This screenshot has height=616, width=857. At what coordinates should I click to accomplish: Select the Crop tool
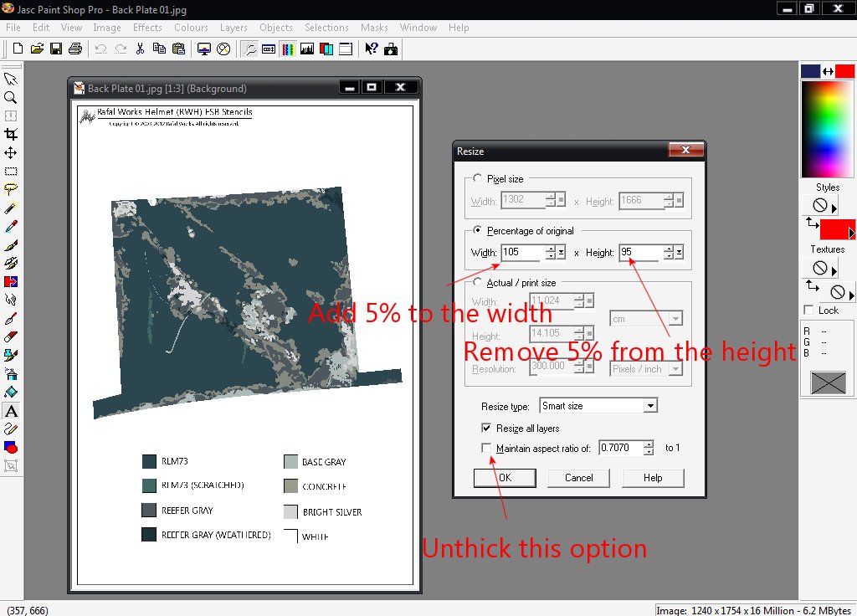(x=10, y=135)
